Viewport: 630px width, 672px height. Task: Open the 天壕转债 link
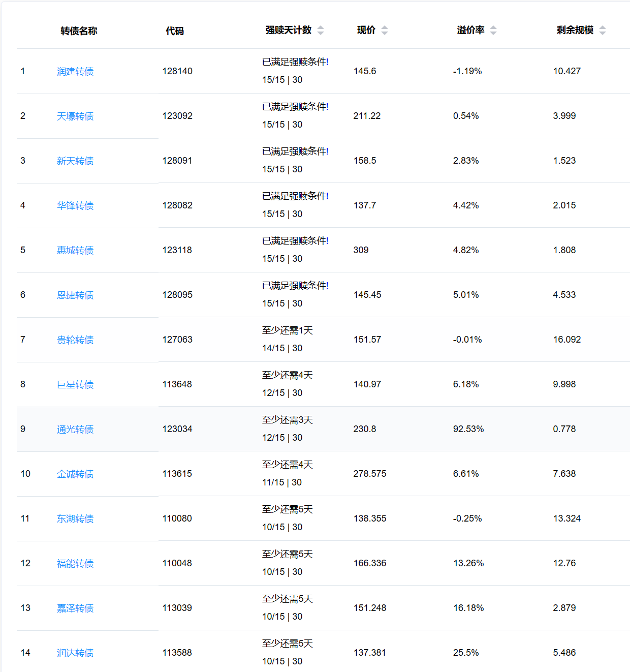click(75, 116)
